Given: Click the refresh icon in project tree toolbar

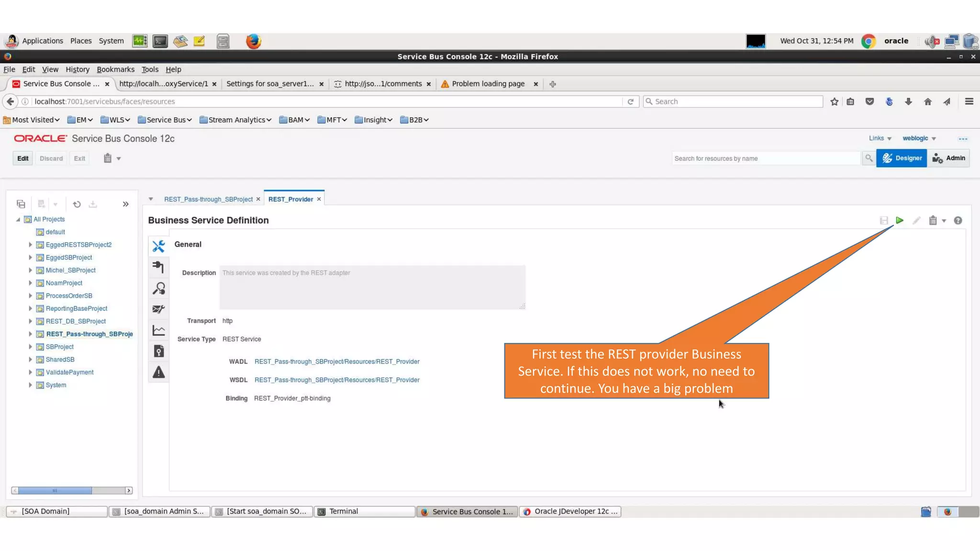Looking at the screenshot, I should pyautogui.click(x=77, y=204).
